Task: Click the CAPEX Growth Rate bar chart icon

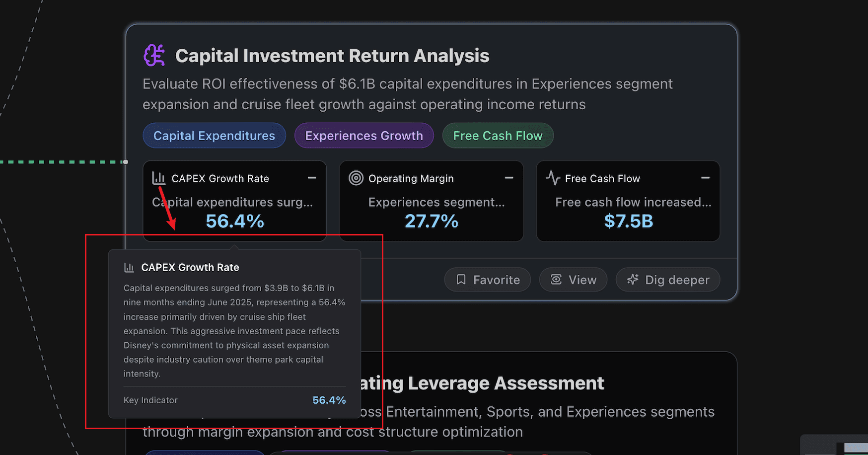Action: coord(158,178)
